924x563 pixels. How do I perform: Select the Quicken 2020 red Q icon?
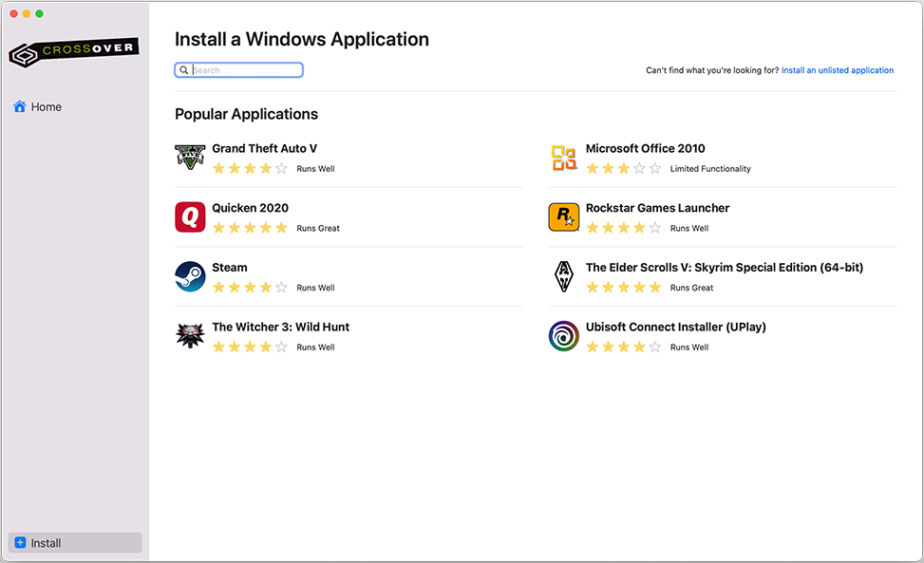(190, 216)
